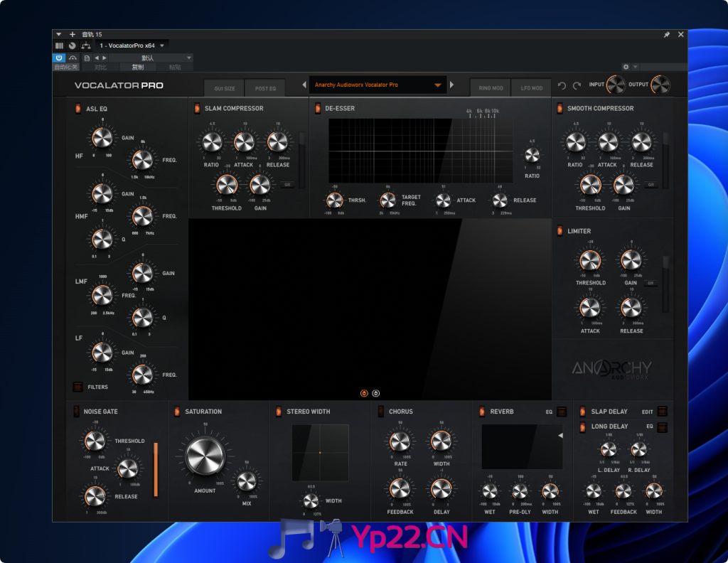Click the plus icon beside 音轨 15
The width and height of the screenshot is (728, 563).
73,34
